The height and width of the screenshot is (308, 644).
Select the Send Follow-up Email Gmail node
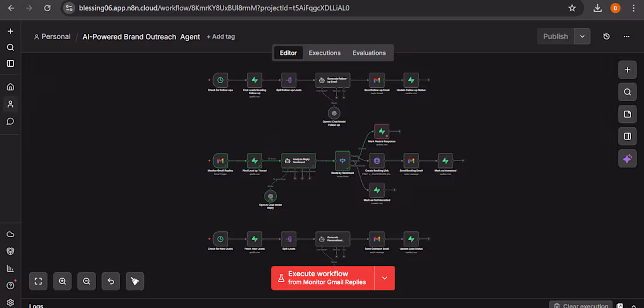[376, 80]
